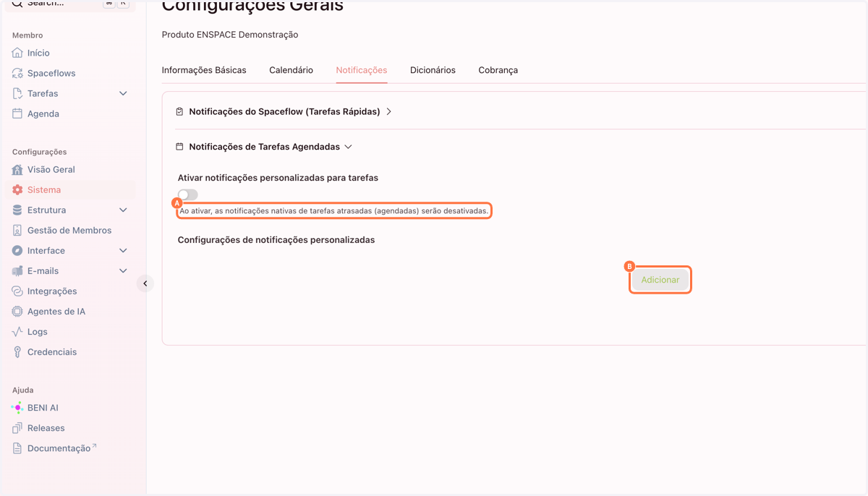Open Gestão de Membros page
The width and height of the screenshot is (868, 496).
[x=69, y=230]
